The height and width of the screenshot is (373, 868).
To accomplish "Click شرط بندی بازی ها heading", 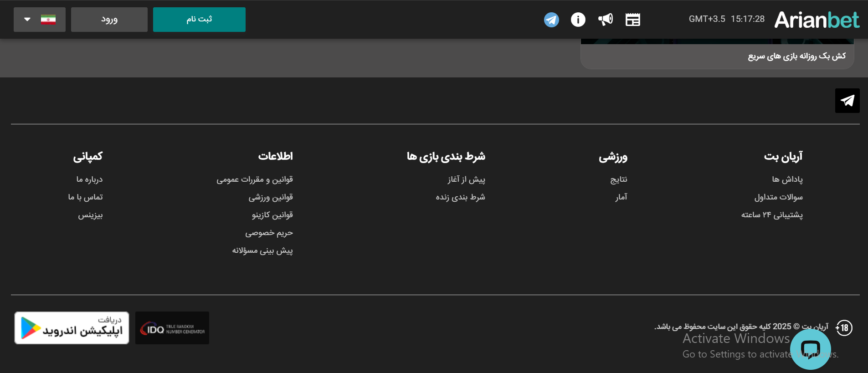I will [x=446, y=157].
